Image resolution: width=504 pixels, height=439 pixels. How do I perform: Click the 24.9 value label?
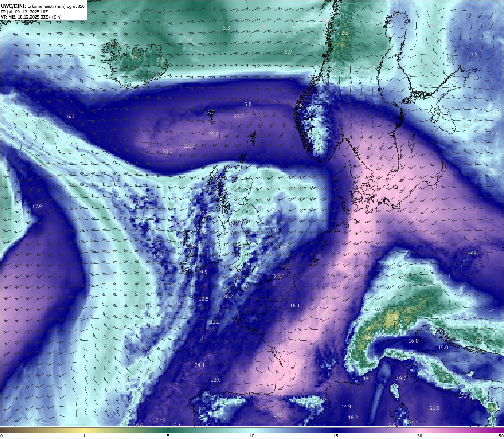[x=279, y=415]
